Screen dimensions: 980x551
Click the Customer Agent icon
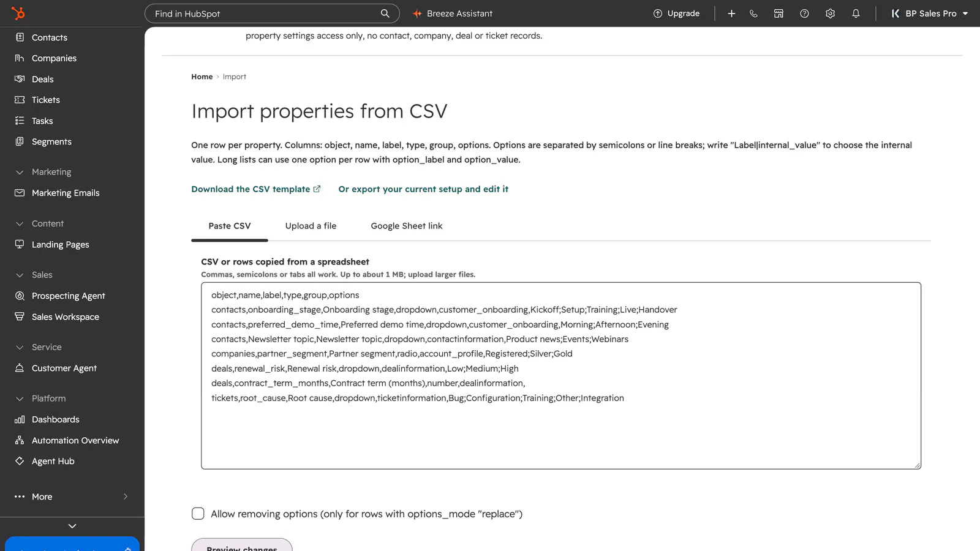20,368
